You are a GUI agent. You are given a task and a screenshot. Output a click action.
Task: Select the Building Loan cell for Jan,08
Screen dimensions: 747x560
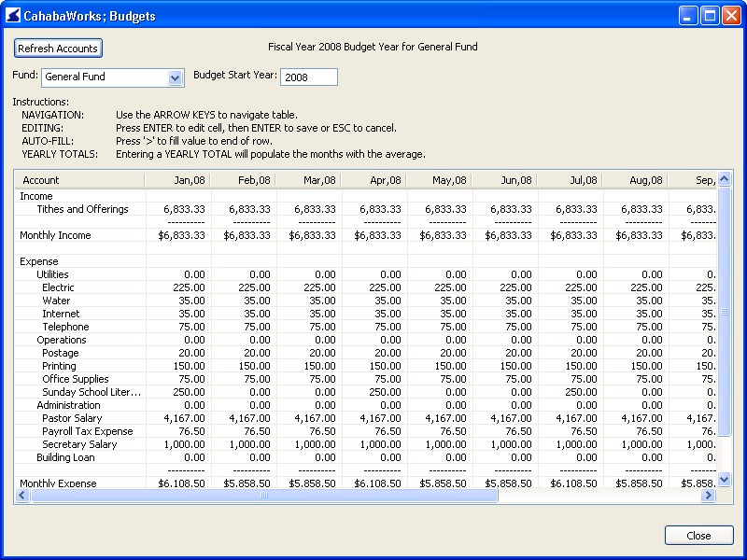176,457
